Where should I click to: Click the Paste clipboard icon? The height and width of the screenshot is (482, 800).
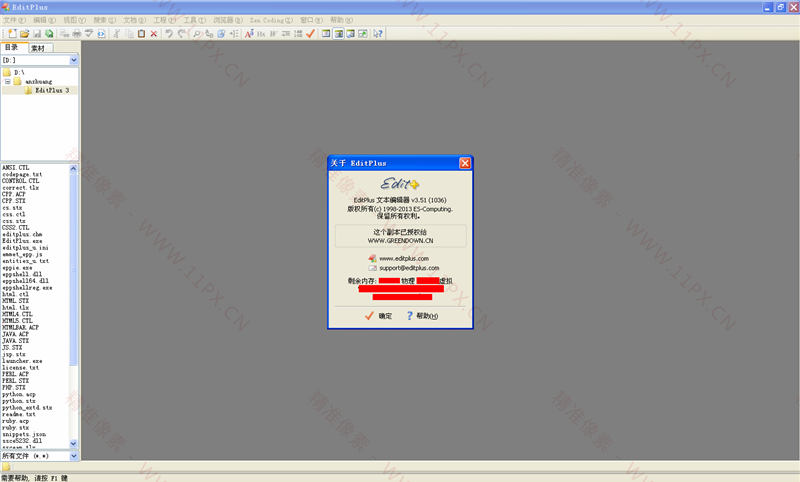coord(141,34)
